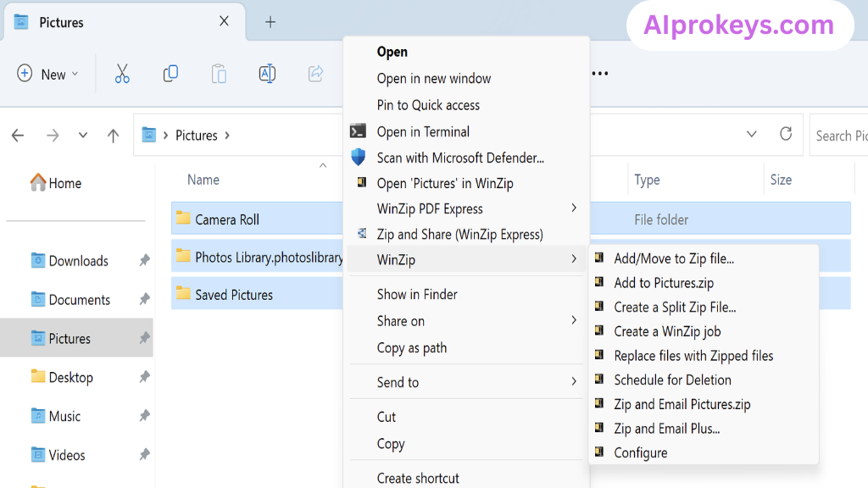Go back with the left arrow
Screen dimensions: 868x488
[18, 135]
